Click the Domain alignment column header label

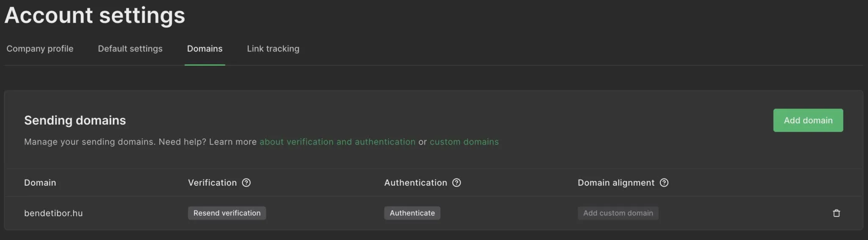616,183
